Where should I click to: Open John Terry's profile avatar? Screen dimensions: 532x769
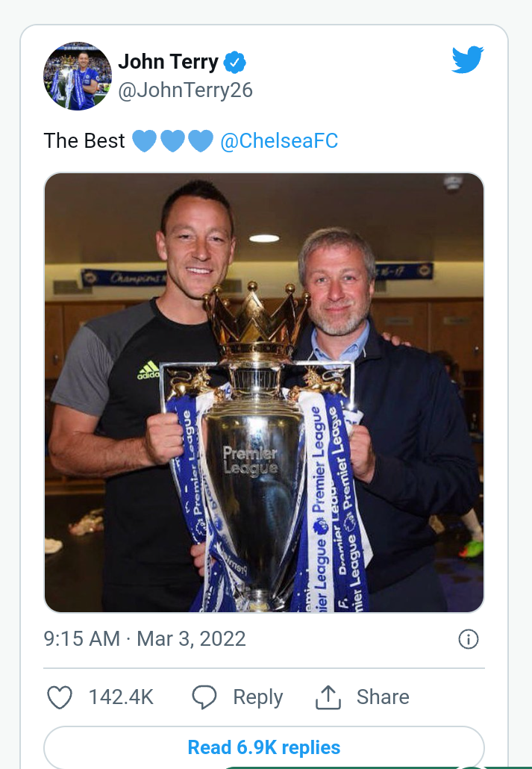[x=78, y=76]
